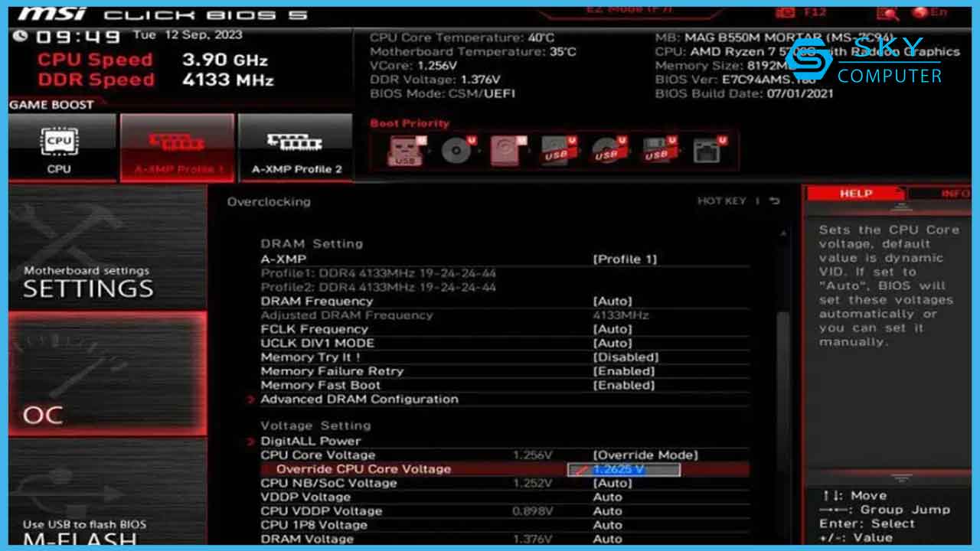Image resolution: width=980 pixels, height=551 pixels.
Task: Click VCore 1.256V reading in header
Action: tap(413, 65)
